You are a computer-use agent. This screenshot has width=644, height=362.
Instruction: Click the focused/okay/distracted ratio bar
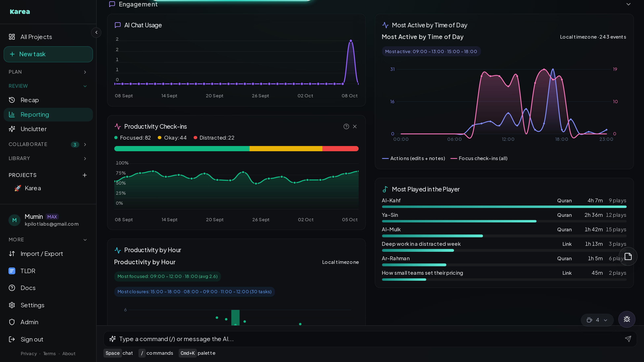tap(236, 149)
